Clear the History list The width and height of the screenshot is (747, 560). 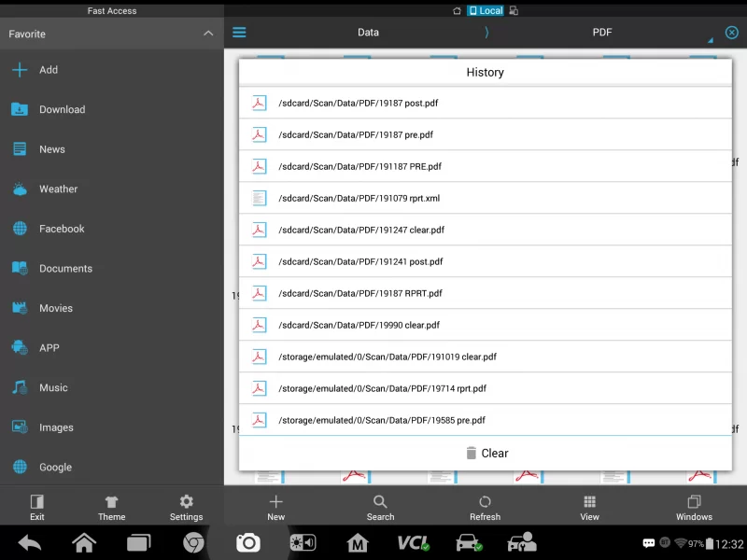[x=486, y=453]
